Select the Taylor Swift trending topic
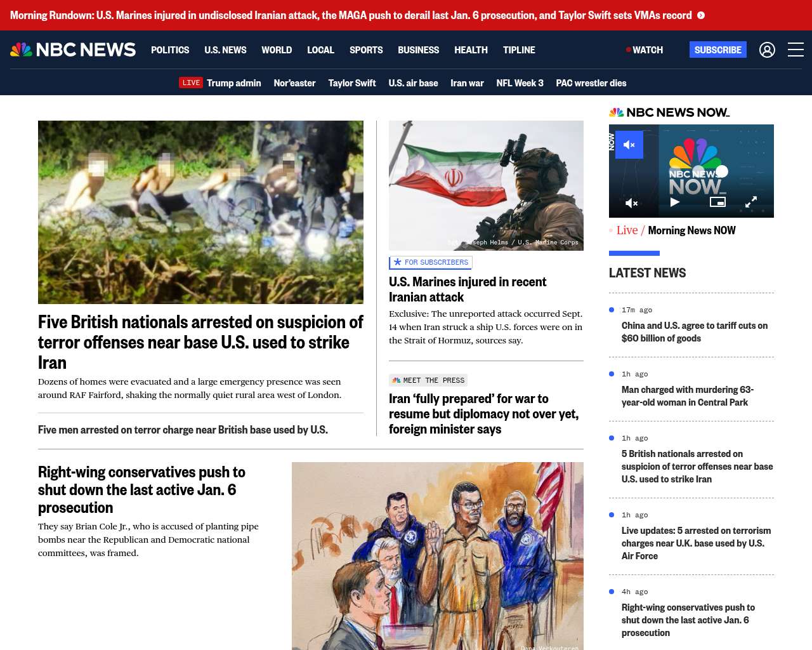The height and width of the screenshot is (650, 812). 352,83
